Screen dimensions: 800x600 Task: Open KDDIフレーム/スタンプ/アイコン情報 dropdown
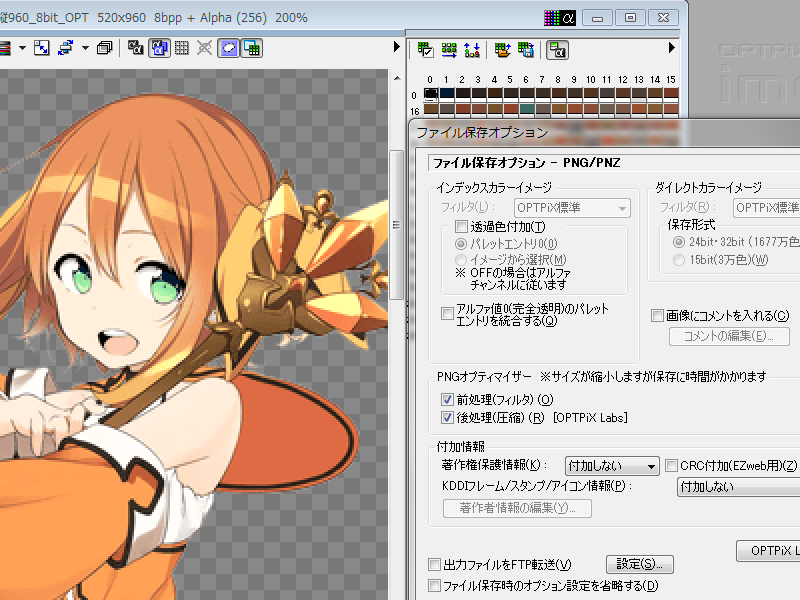tap(738, 487)
